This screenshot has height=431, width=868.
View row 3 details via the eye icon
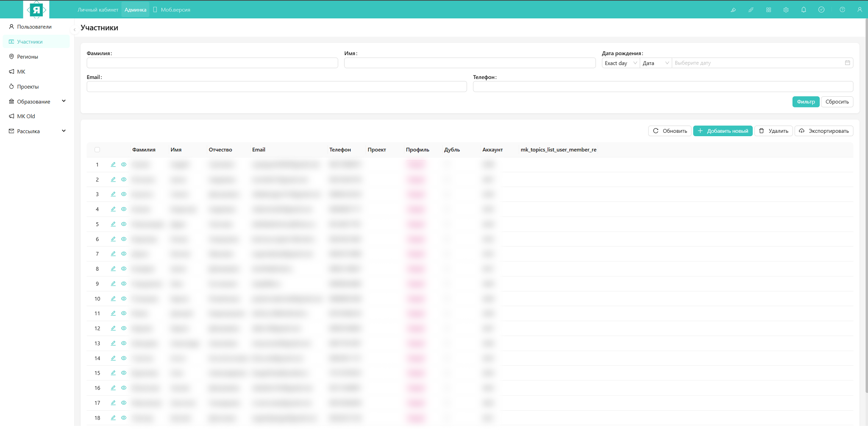click(x=123, y=194)
